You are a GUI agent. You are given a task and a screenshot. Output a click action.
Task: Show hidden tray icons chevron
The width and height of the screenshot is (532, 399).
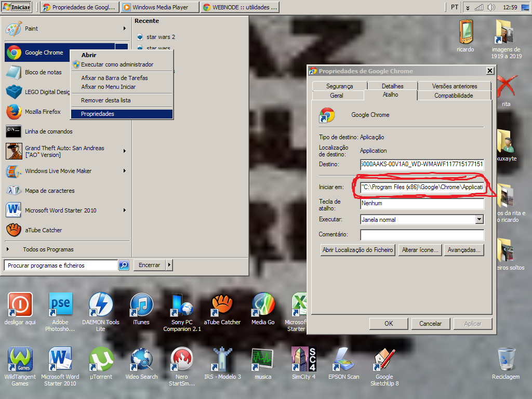468,7
